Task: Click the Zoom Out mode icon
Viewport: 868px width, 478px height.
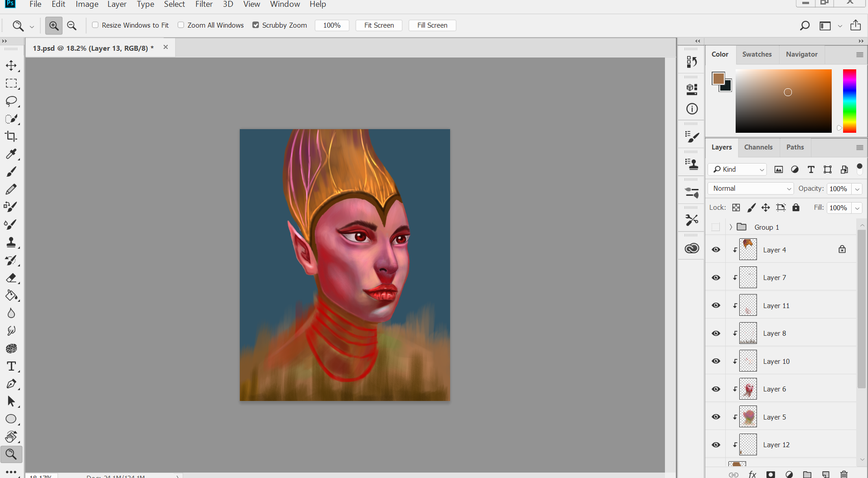Action: pos(72,25)
